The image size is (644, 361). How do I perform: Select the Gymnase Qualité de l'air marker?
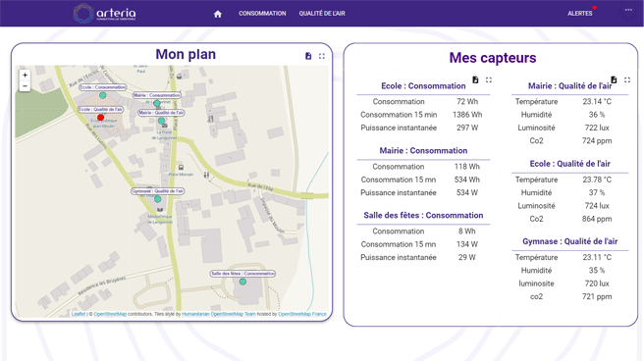(158, 199)
